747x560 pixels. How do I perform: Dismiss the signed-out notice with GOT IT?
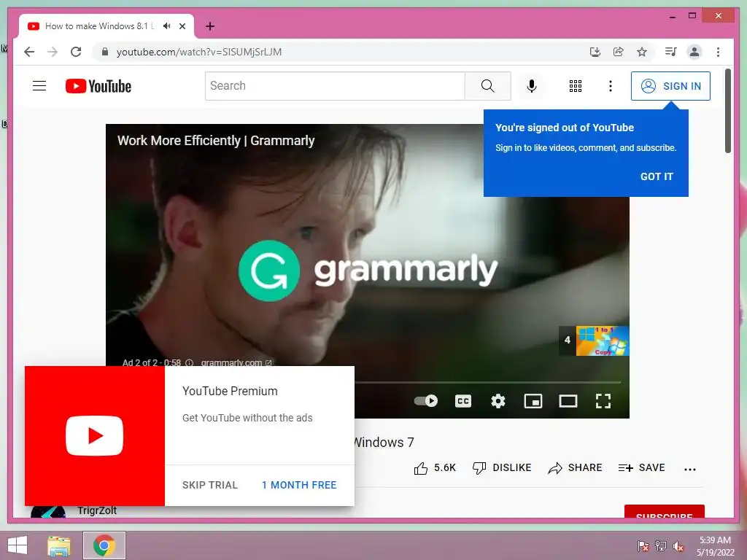tap(657, 176)
